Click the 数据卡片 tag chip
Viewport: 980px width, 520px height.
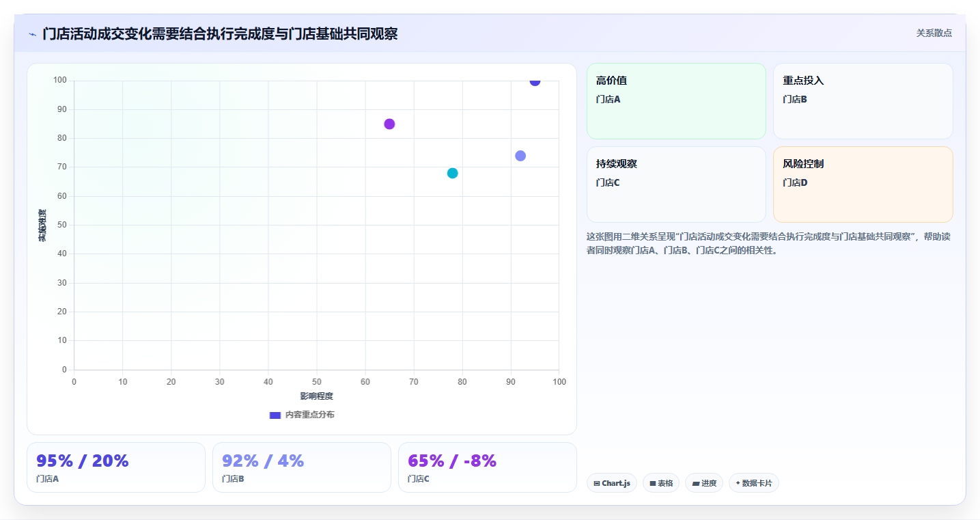coord(754,483)
